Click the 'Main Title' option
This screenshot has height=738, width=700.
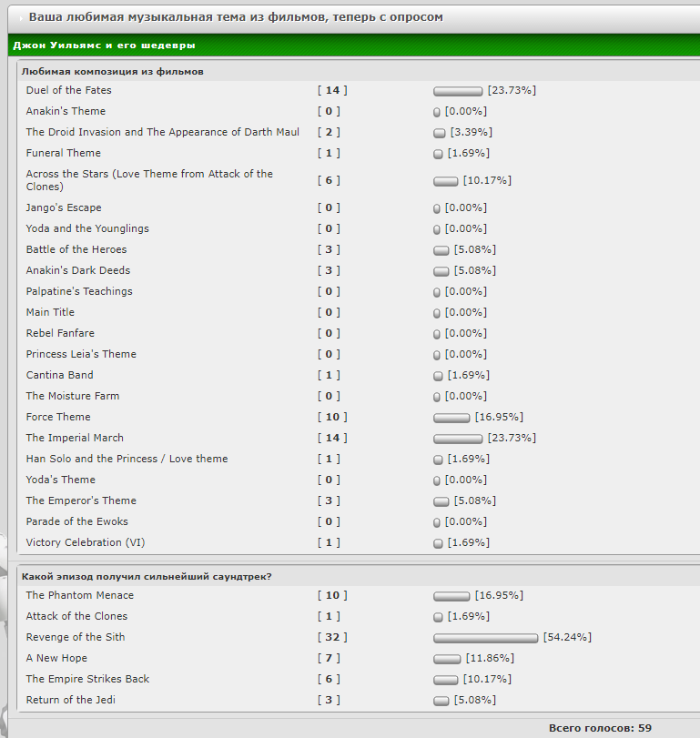pyautogui.click(x=50, y=312)
